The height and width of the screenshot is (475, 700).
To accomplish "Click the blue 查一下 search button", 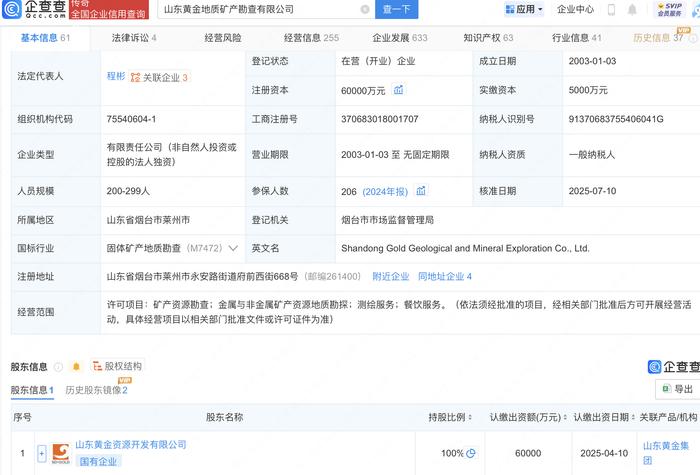I will (396, 9).
